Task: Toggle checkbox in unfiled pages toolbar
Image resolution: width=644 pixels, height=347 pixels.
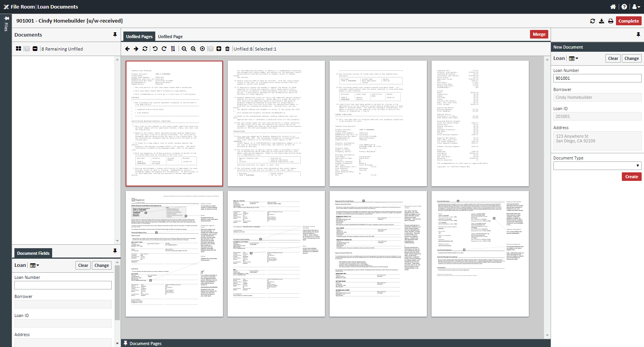Action: click(211, 49)
